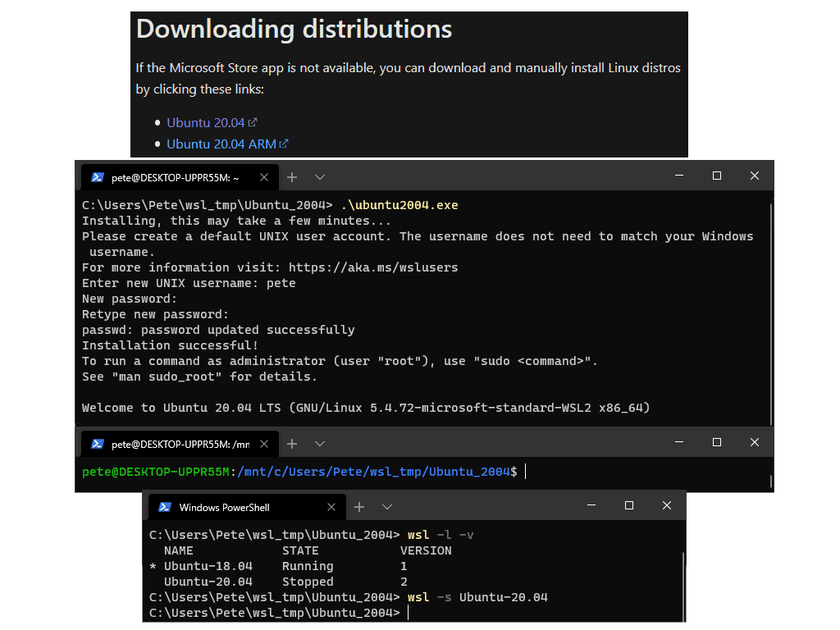Screen dimensions: 840x630
Task: Open the tab dropdown chevron in the PowerShell window
Action: click(386, 506)
